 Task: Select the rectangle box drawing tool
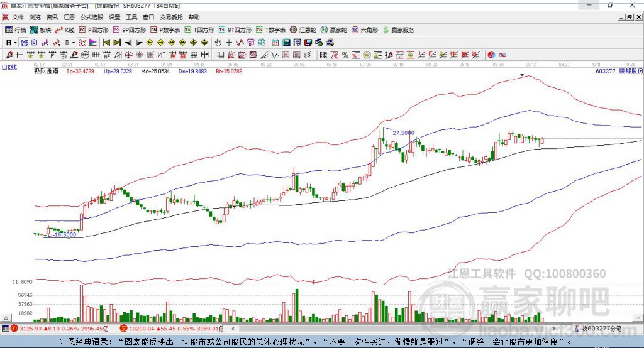tap(220, 55)
